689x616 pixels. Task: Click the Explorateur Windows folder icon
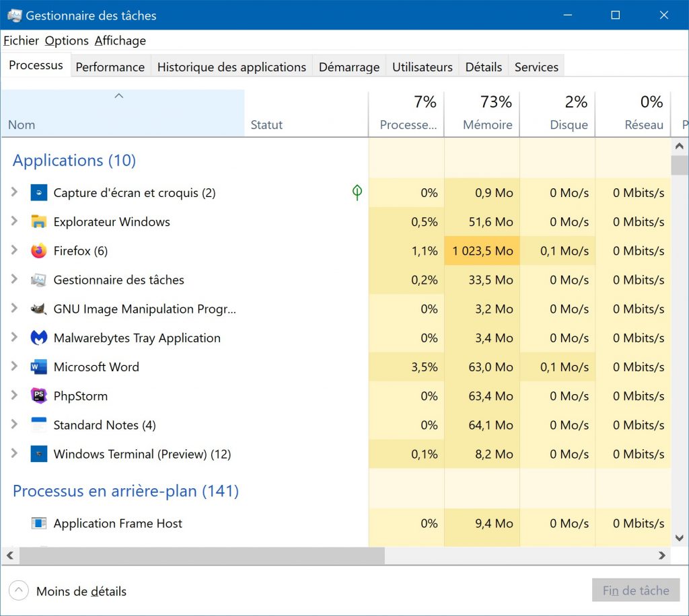point(39,222)
